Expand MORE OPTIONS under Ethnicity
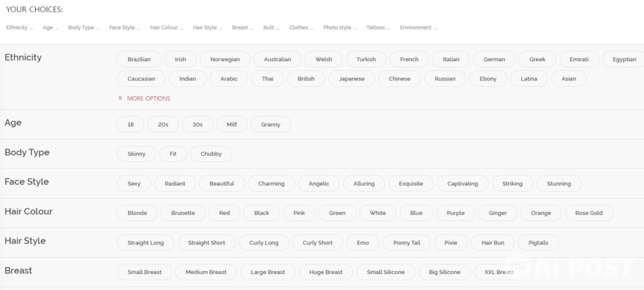The image size is (644, 290). coord(148,99)
